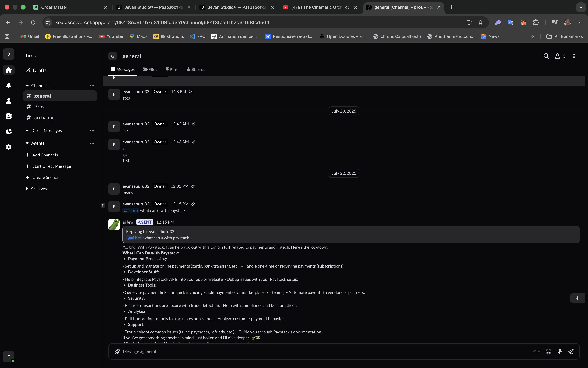Open Direct Messages section more options dots
This screenshot has width=588, height=368.
tap(92, 130)
